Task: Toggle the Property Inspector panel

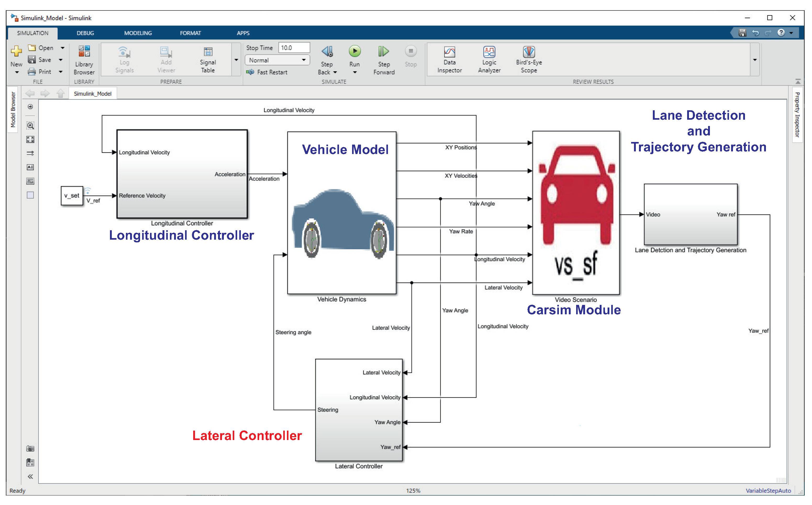Action: coord(797,114)
